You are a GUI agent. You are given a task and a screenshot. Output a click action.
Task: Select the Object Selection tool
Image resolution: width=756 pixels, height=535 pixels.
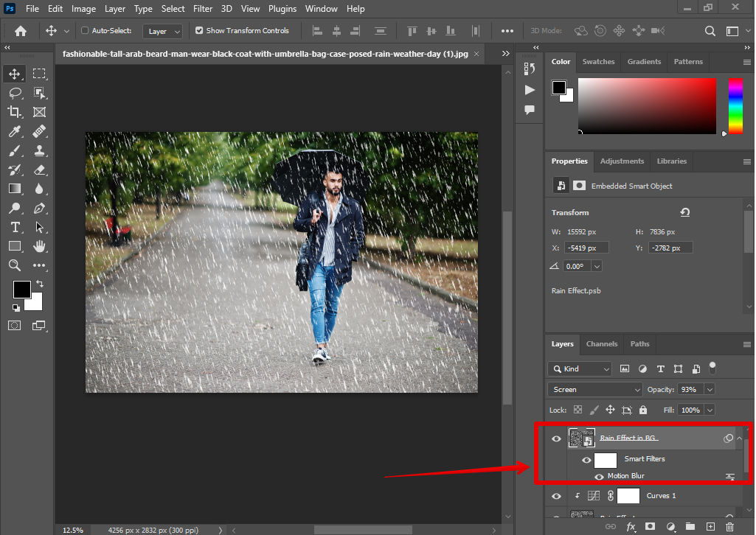[39, 93]
